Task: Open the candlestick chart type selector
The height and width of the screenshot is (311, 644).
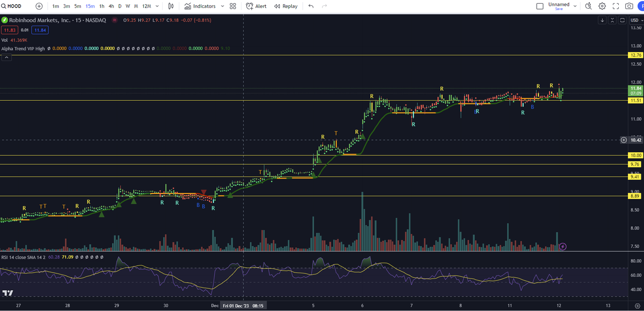Action: tap(171, 6)
